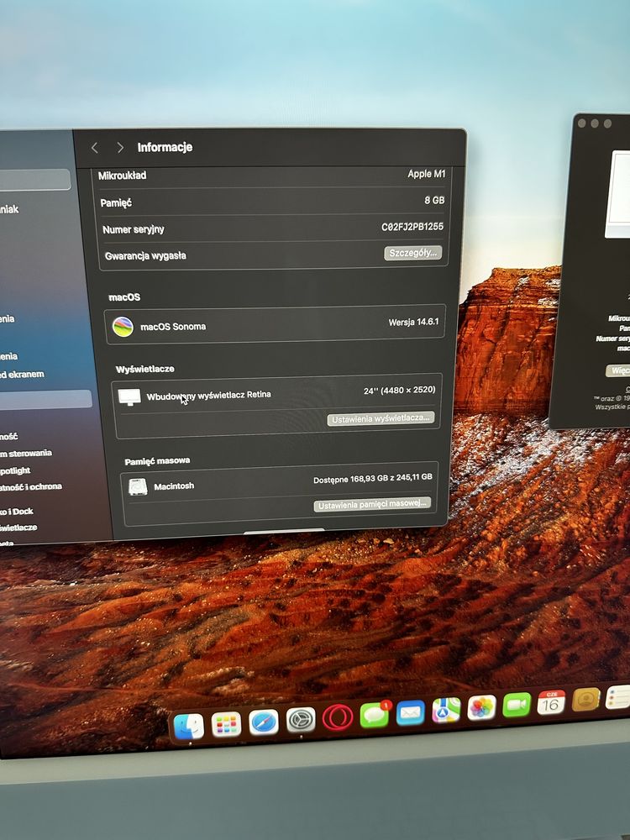Open warranty details via Szczegóły button
Screen dimensions: 630x840
(412, 252)
